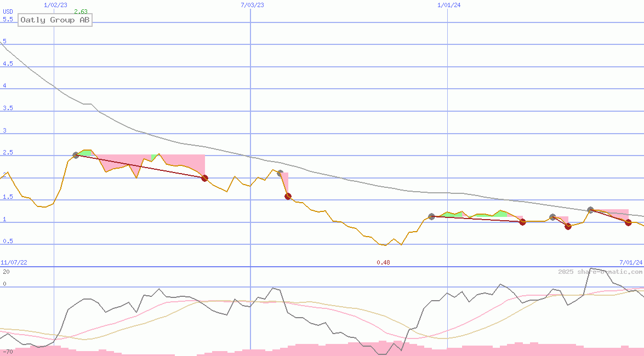The height and width of the screenshot is (356, 644).
Task: Click the USD currency axis label
Action: coord(8,12)
